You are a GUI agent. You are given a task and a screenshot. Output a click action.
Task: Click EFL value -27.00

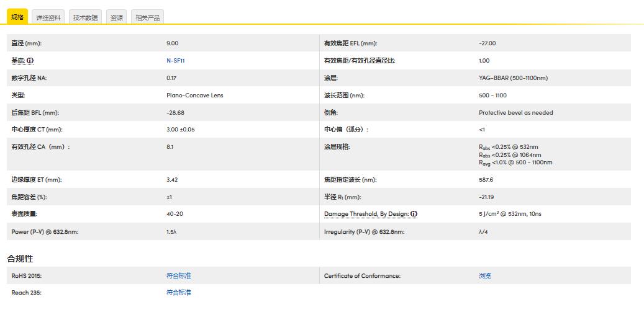488,43
